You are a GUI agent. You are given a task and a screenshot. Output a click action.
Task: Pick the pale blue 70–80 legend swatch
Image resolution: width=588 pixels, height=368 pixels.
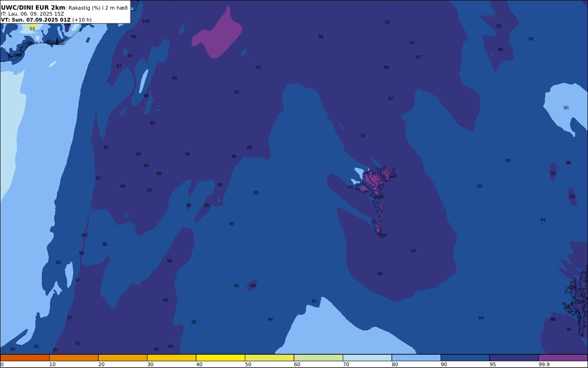(x=367, y=357)
